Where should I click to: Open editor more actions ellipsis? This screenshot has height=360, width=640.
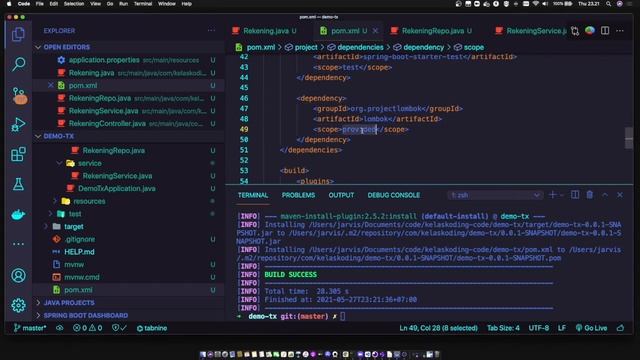pyautogui.click(x=620, y=31)
